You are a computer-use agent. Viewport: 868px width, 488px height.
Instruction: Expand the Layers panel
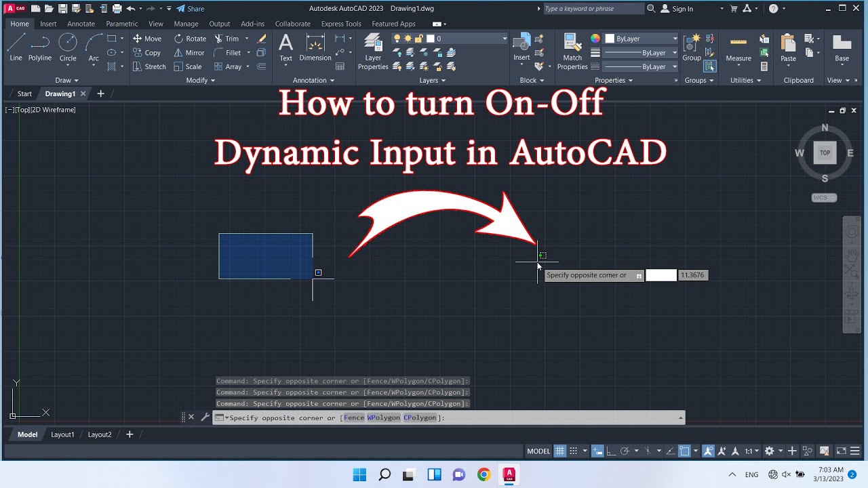[x=432, y=80]
